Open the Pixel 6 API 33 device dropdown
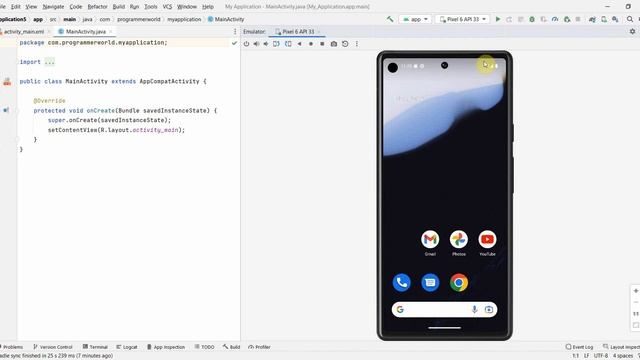The image size is (640, 360). (x=462, y=19)
